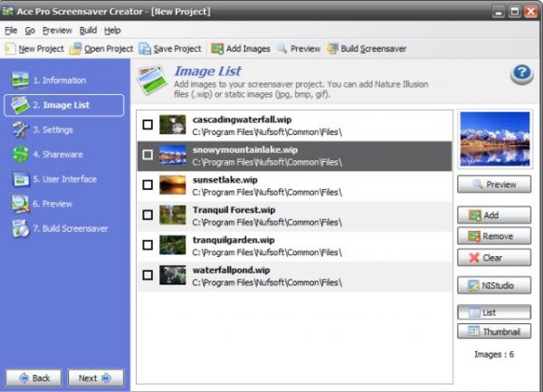The height and width of the screenshot is (392, 543).
Task: Go to the 5. User Interface step label
Action: [65, 179]
